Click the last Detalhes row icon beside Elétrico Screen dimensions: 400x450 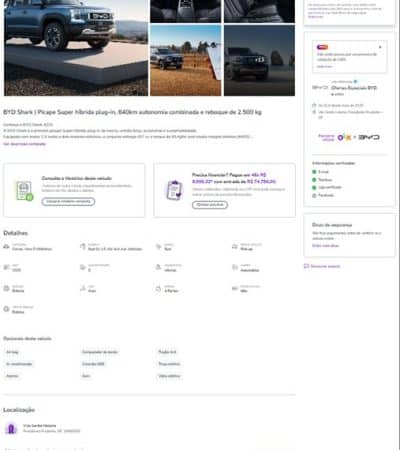[x=6, y=309]
